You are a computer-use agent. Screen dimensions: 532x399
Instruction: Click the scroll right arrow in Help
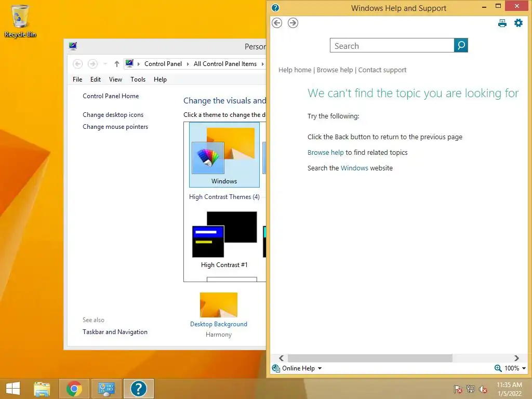(516, 358)
